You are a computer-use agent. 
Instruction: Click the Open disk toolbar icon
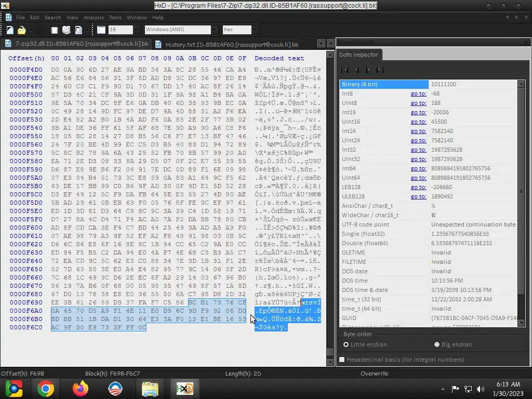coord(66,30)
